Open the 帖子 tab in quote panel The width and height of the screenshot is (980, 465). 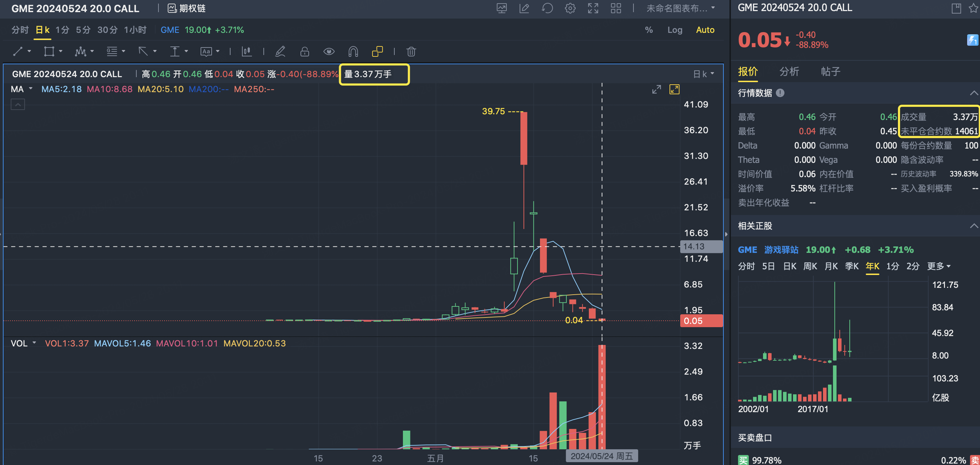[x=830, y=71]
